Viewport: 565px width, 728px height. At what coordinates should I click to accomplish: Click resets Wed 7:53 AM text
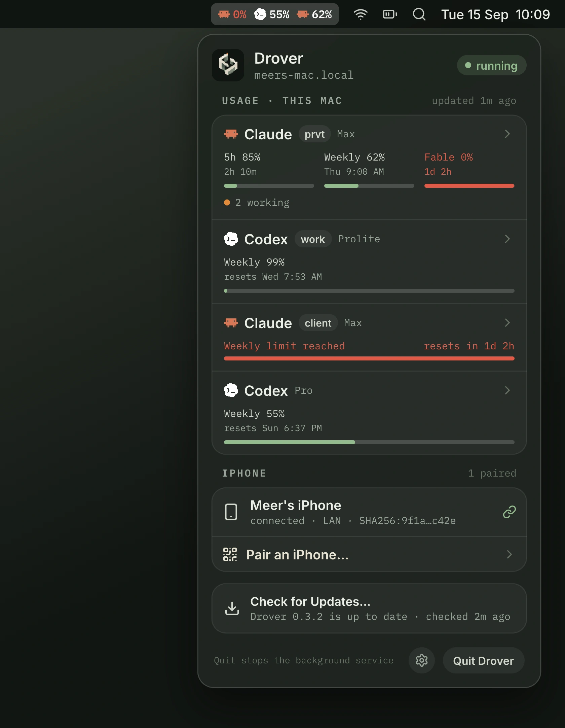click(273, 277)
